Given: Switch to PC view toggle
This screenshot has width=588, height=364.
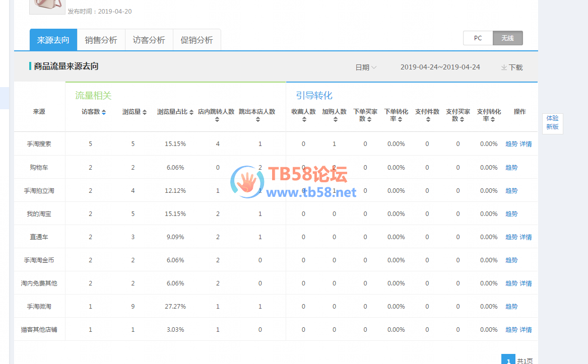Looking at the screenshot, I should pyautogui.click(x=478, y=38).
